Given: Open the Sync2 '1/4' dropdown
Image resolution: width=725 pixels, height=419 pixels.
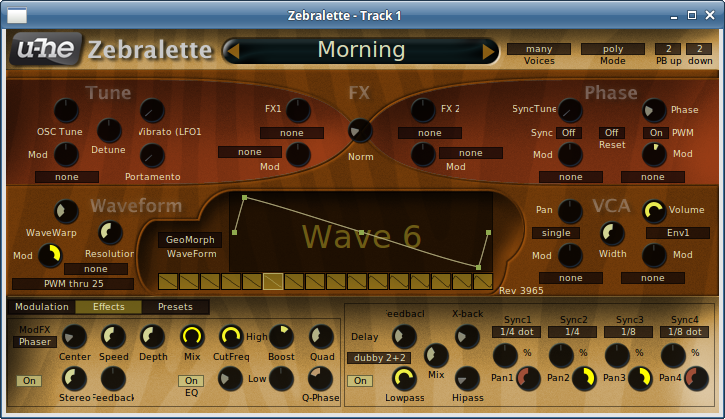Looking at the screenshot, I should click(x=572, y=332).
